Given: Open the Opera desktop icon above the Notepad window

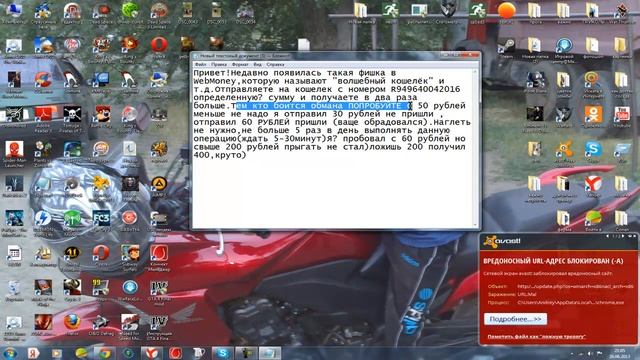Looking at the screenshot, I should pyautogui.click(x=159, y=44).
